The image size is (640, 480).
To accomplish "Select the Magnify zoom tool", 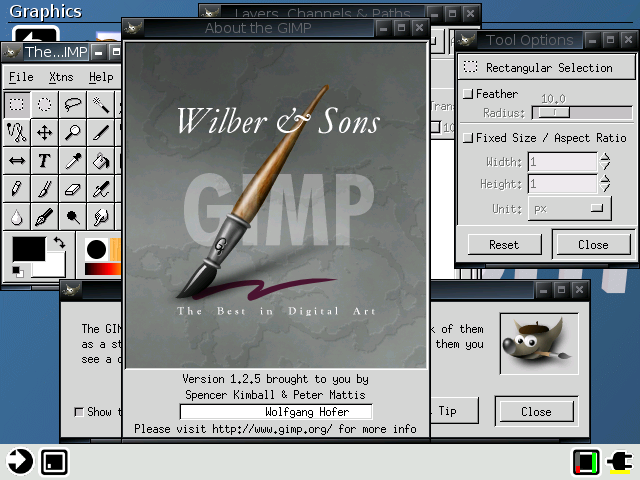I will [x=73, y=132].
